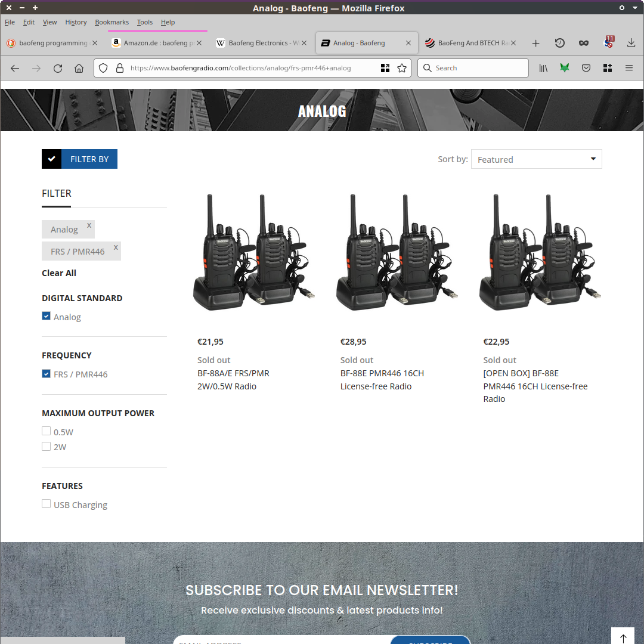Remove the FRS / PMR446 filter tag
Image resolution: width=644 pixels, height=644 pixels.
point(116,247)
